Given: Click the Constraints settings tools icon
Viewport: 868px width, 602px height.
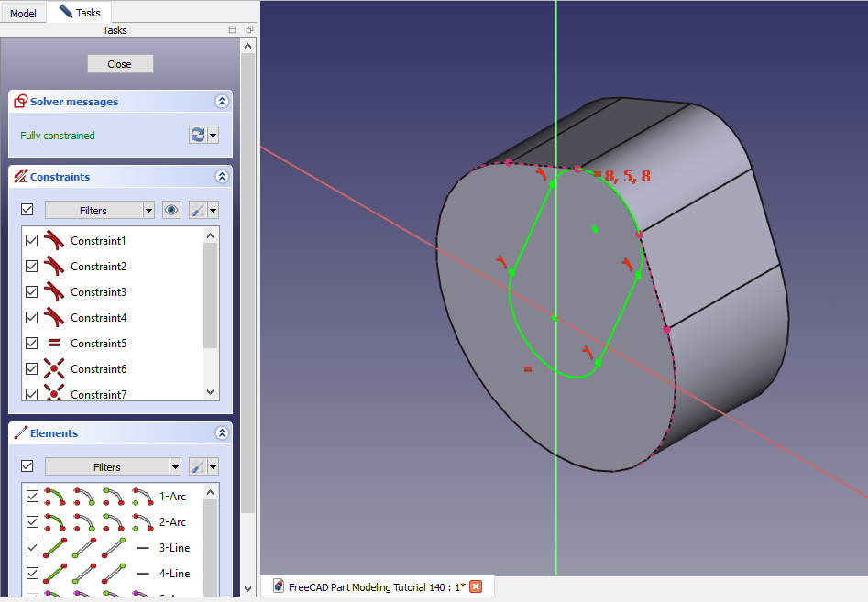Looking at the screenshot, I should point(198,210).
